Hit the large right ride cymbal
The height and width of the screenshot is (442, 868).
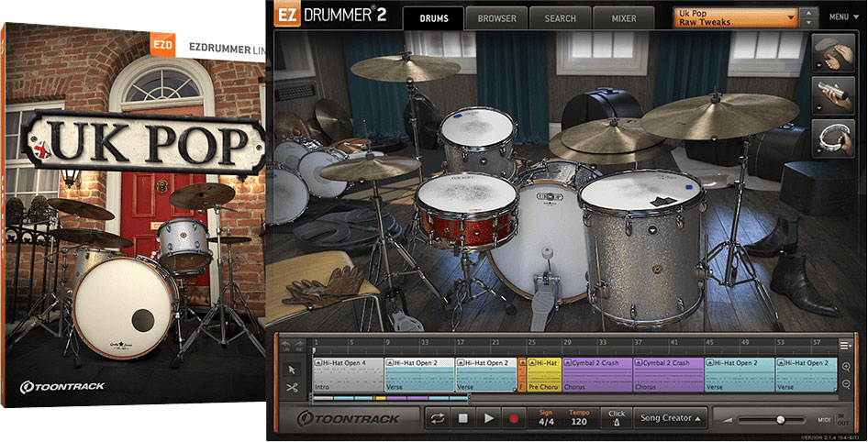click(719, 115)
